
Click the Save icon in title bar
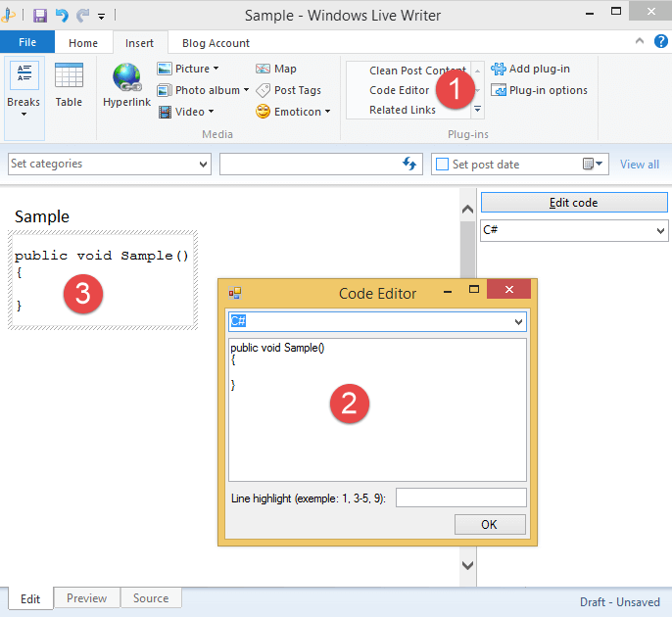click(x=40, y=16)
